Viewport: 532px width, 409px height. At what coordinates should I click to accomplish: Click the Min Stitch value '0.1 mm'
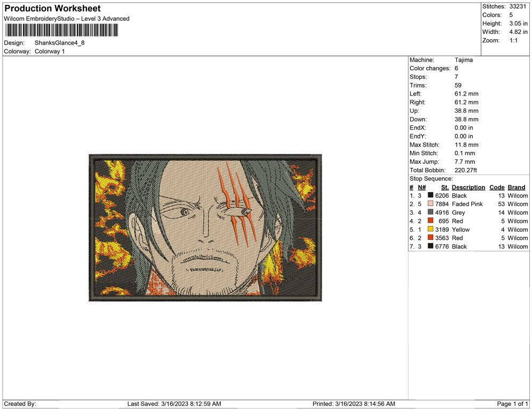click(465, 153)
